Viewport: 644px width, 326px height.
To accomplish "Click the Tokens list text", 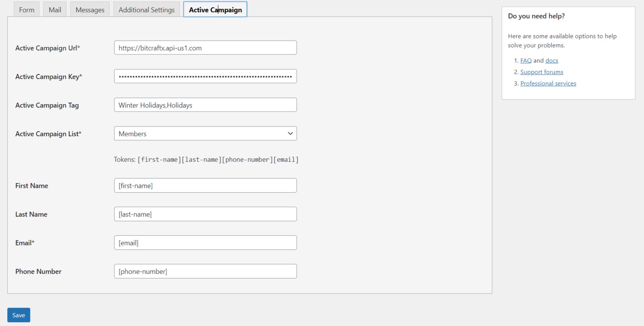I will (206, 159).
